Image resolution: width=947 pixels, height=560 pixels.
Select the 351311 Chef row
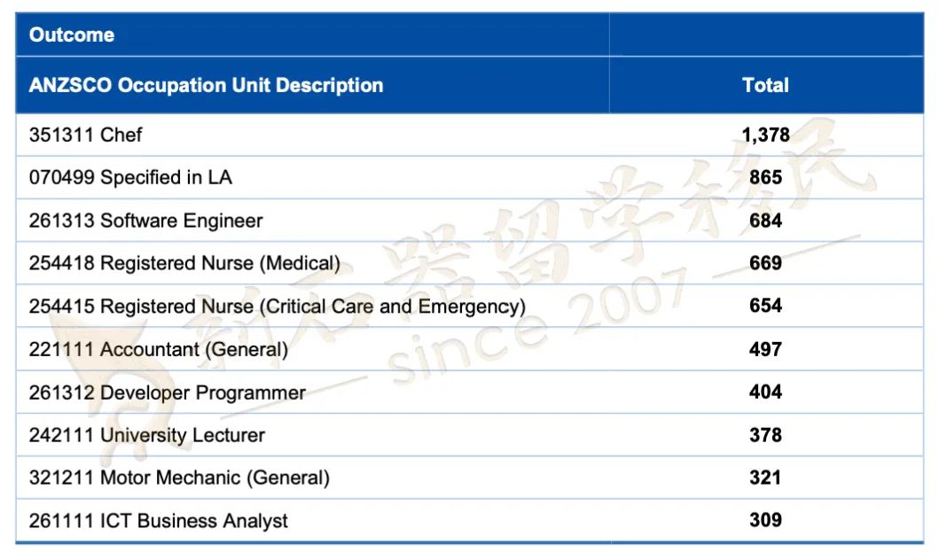tap(469, 135)
